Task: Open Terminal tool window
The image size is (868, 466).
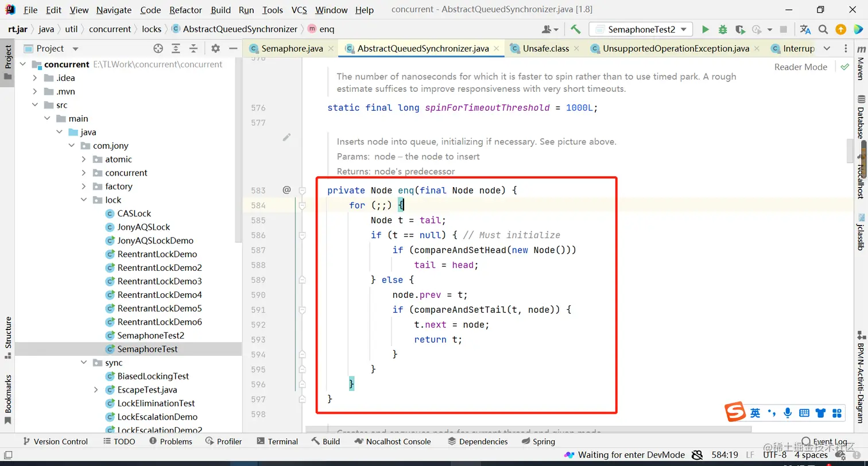Action: 277,441
